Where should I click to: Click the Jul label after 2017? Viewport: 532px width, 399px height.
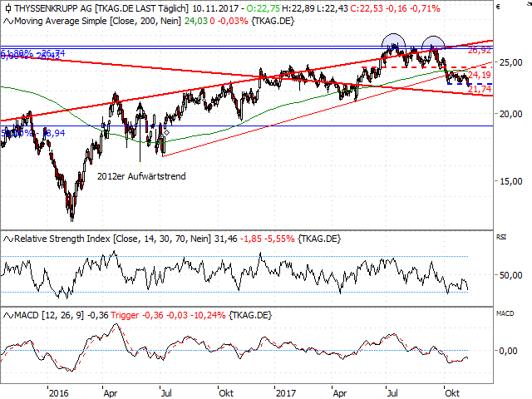[392, 393]
